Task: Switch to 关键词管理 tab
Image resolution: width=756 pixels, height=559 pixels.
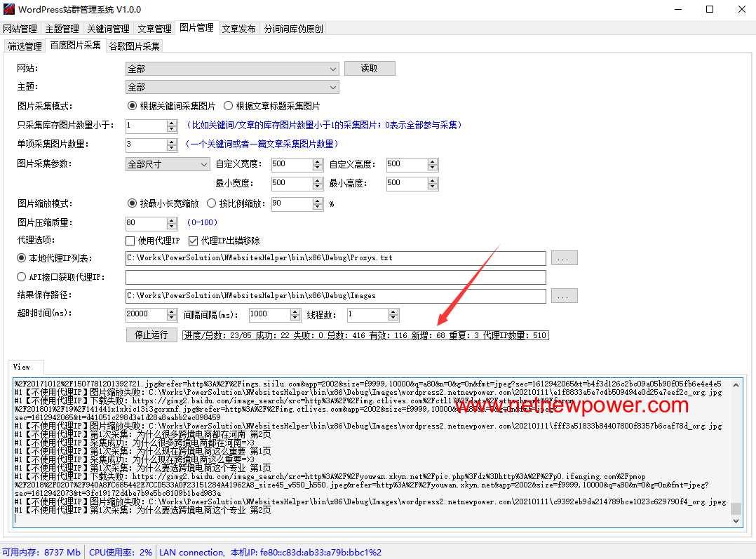Action: pos(109,29)
